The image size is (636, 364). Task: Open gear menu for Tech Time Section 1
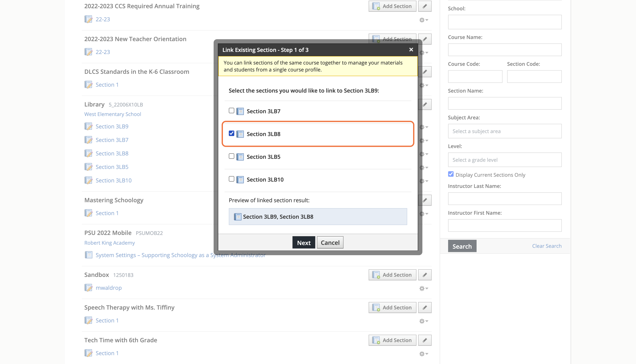(423, 354)
